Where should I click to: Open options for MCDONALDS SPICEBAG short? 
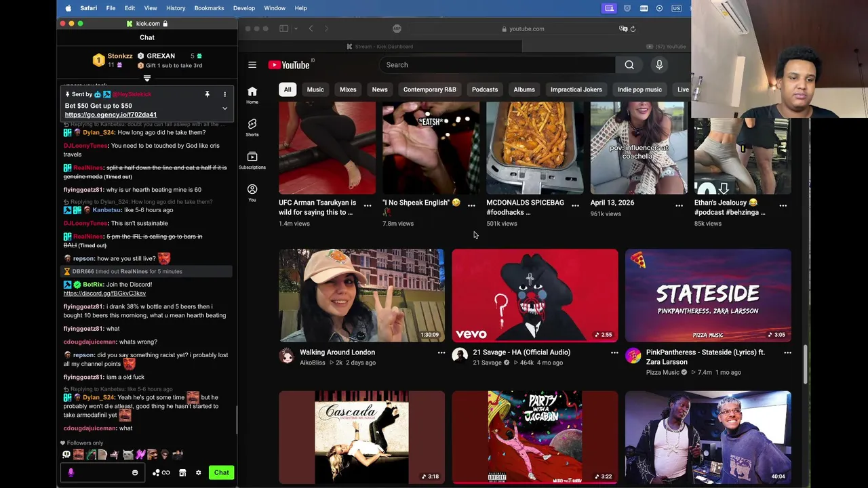(575, 205)
